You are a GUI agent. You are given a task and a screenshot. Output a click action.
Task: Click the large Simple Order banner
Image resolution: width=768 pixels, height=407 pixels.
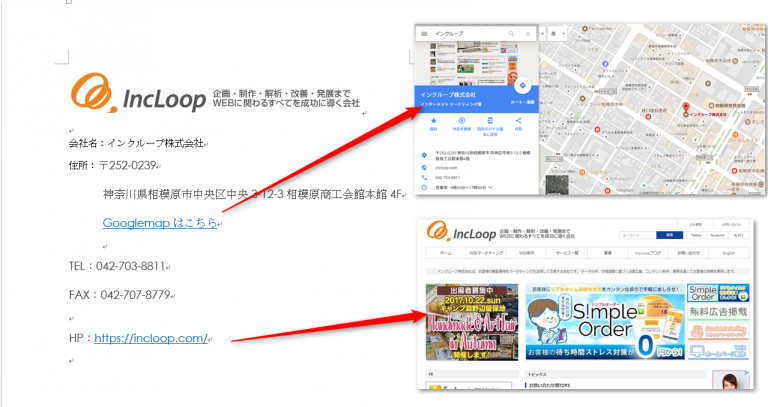pos(605,322)
